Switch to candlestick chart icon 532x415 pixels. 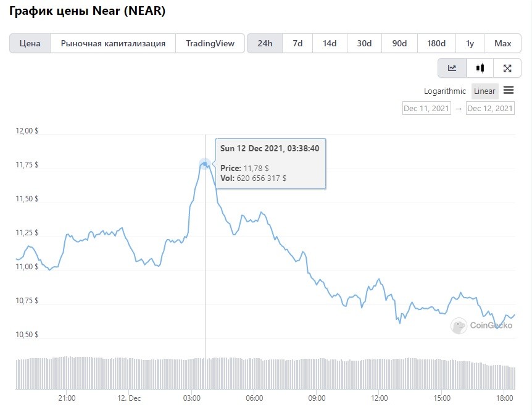480,69
